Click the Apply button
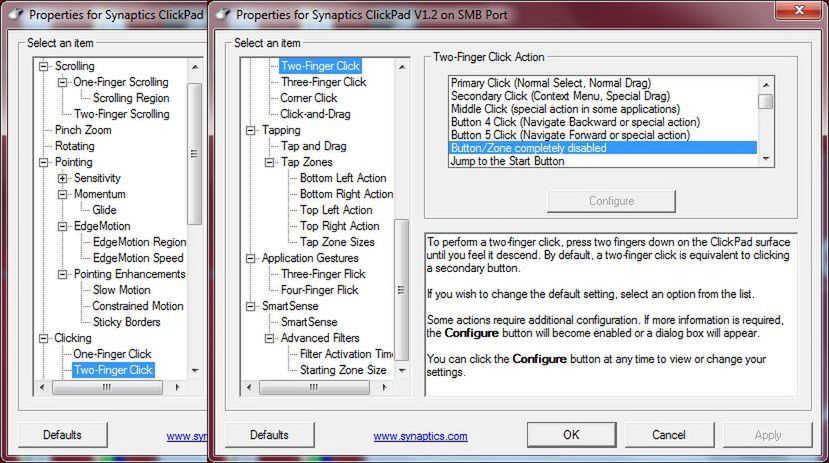 tap(768, 435)
